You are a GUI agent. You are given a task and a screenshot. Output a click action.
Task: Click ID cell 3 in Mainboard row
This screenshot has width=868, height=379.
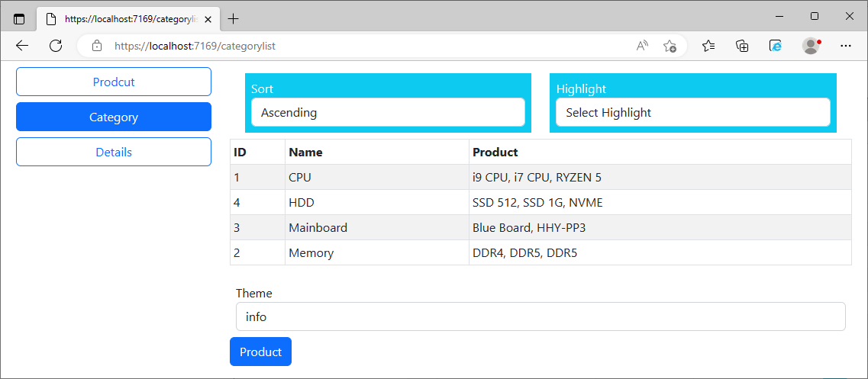(258, 227)
